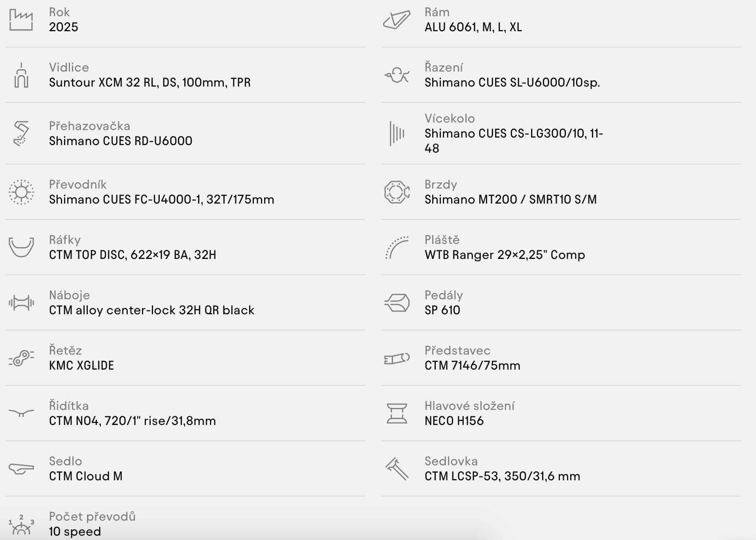The image size is (756, 540).
Task: Click the frame icon beside Rám
Action: 397,20
